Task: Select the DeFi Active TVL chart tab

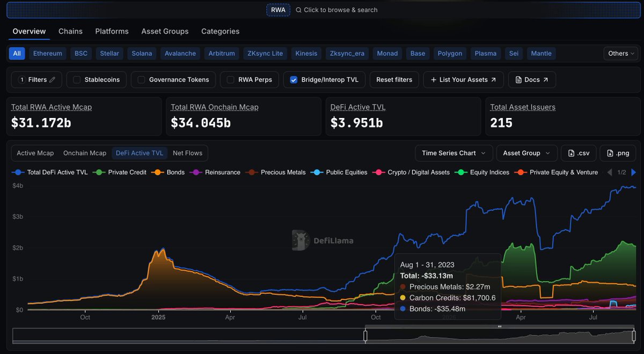Action: click(x=140, y=153)
